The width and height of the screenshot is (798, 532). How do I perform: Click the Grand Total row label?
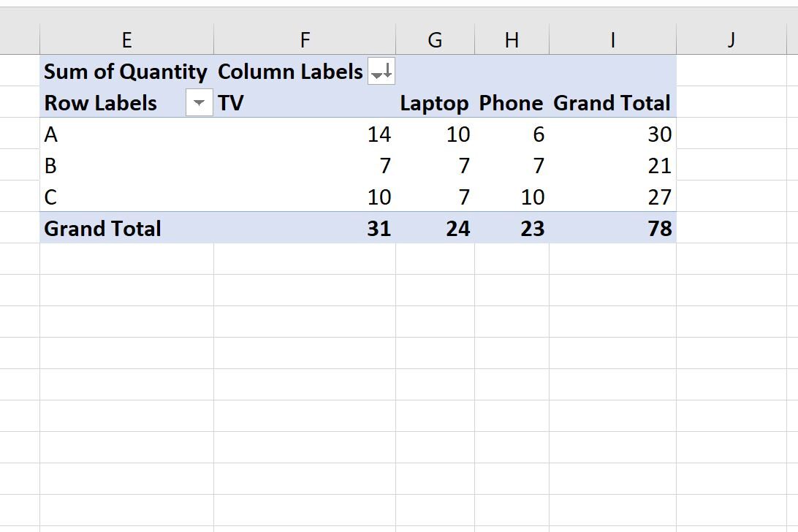click(102, 228)
